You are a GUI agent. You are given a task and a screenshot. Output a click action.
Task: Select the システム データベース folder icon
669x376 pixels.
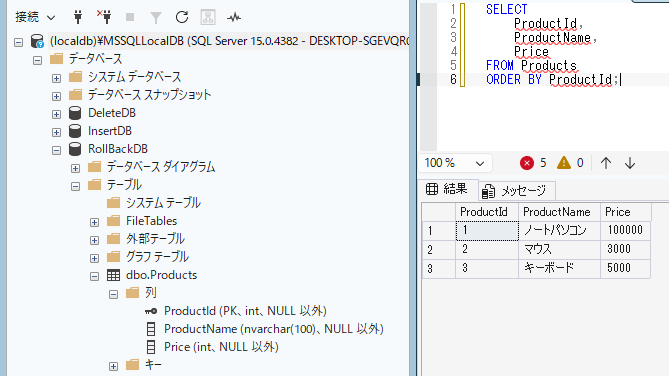[76, 76]
